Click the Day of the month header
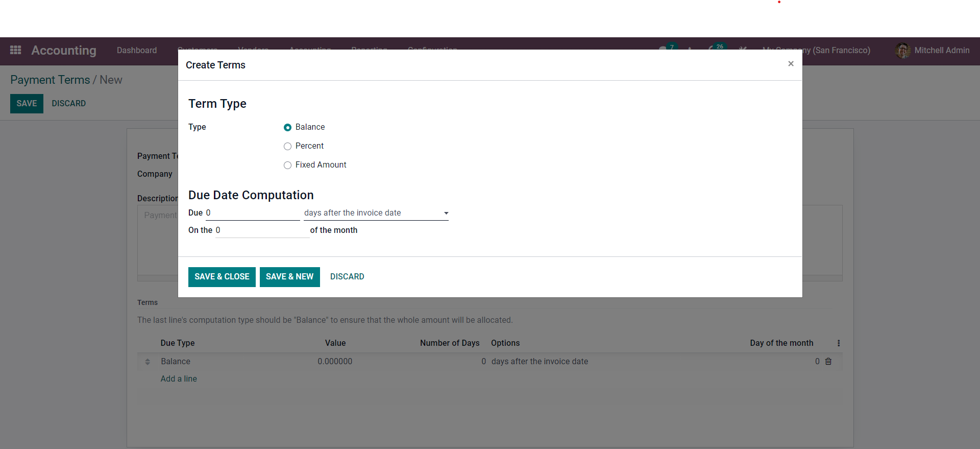 [x=781, y=343]
